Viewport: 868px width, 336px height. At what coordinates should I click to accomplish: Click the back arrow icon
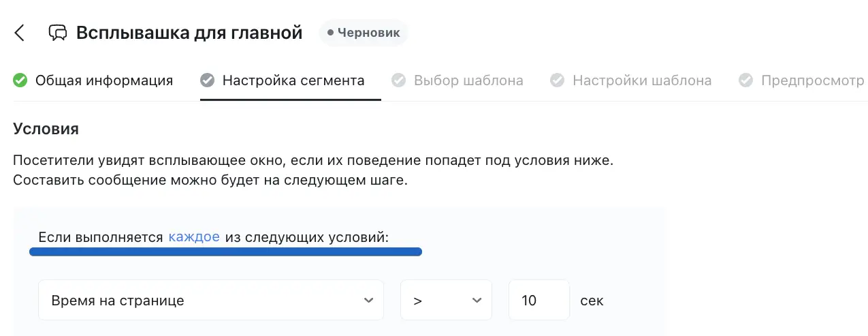tap(20, 33)
